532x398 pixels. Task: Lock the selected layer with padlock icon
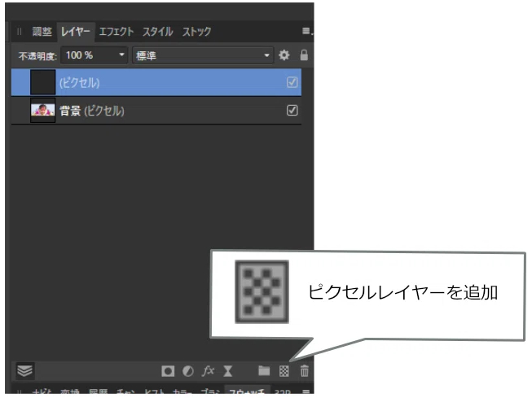[x=304, y=55]
